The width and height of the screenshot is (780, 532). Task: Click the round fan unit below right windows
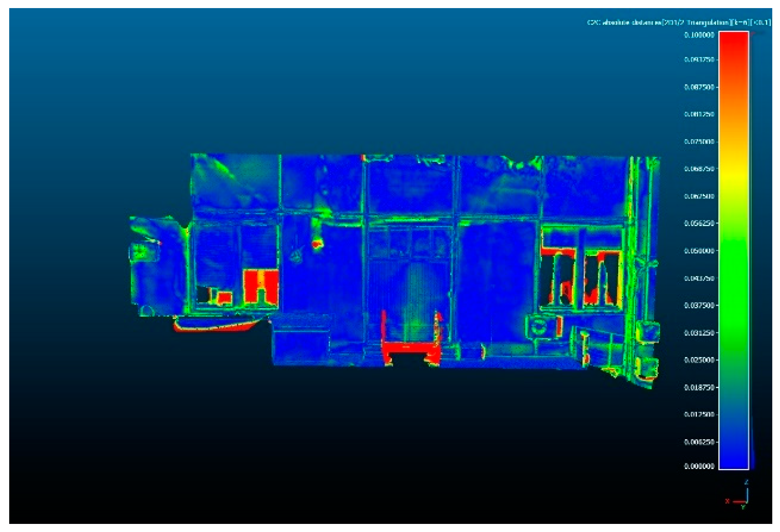539,326
